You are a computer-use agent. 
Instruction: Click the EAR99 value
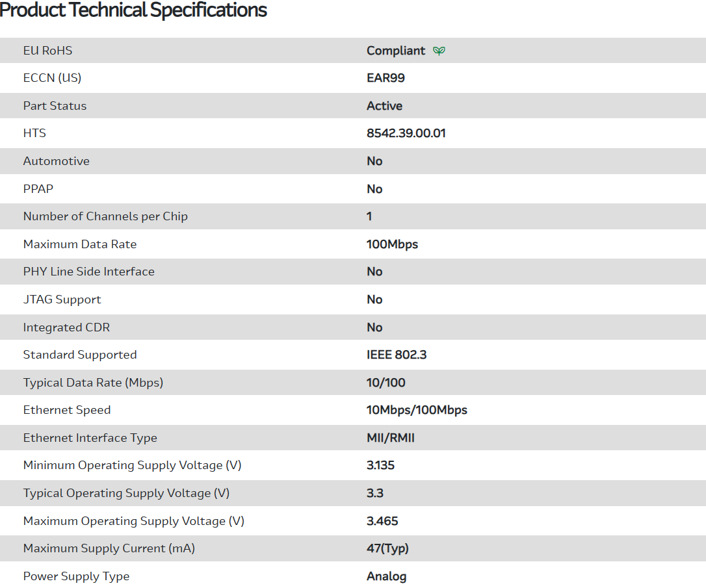point(386,78)
